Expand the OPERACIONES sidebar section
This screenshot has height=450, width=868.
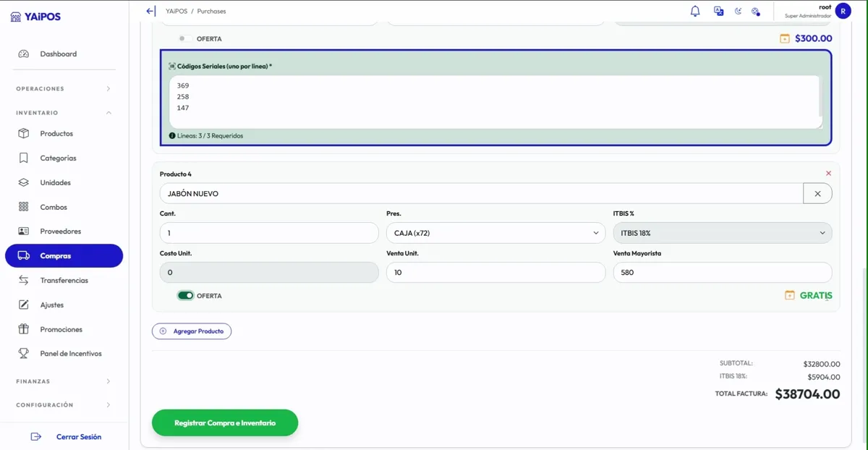64,88
